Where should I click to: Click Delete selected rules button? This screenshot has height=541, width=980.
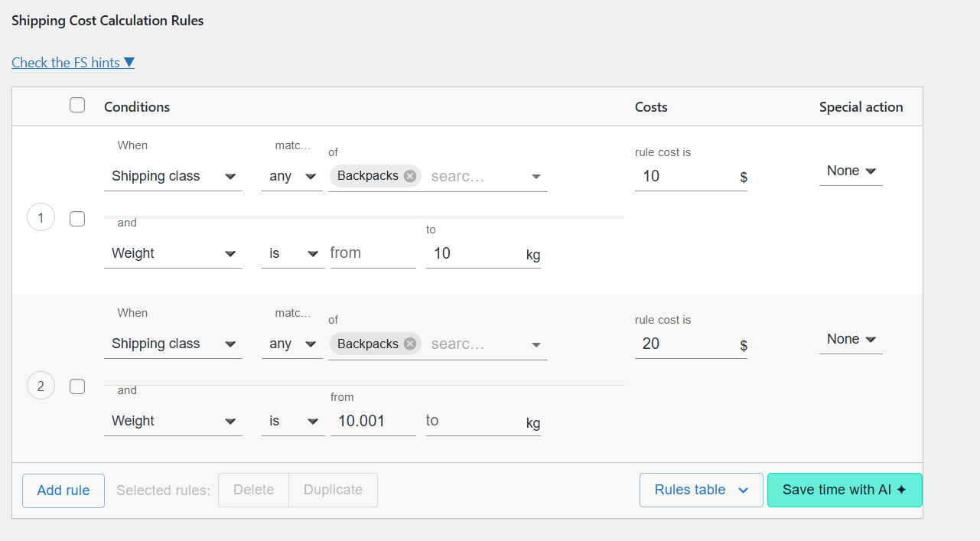point(253,490)
